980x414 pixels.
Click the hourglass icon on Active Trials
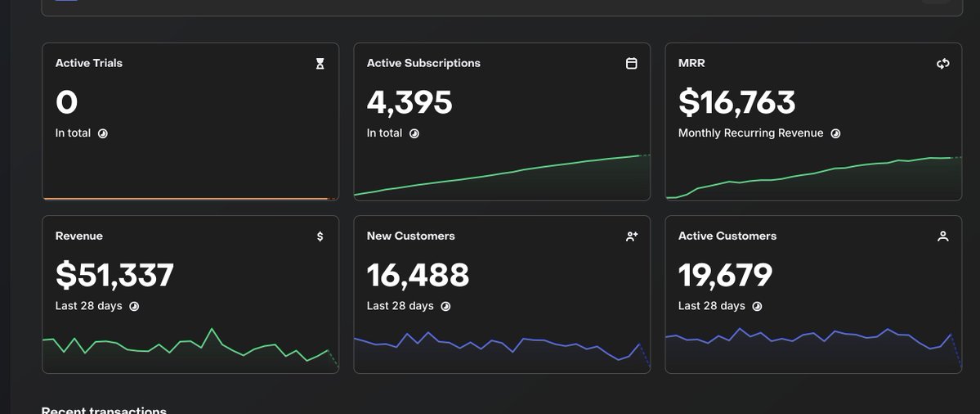[x=320, y=64]
